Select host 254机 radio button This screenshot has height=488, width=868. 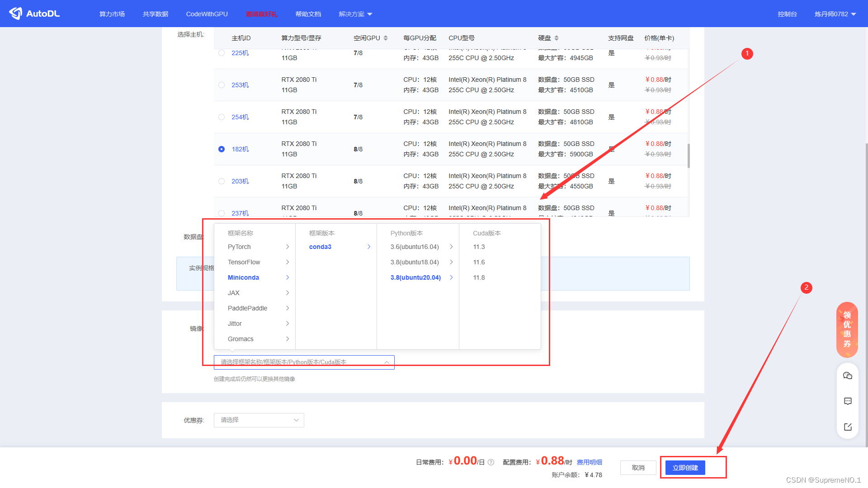tap(222, 117)
